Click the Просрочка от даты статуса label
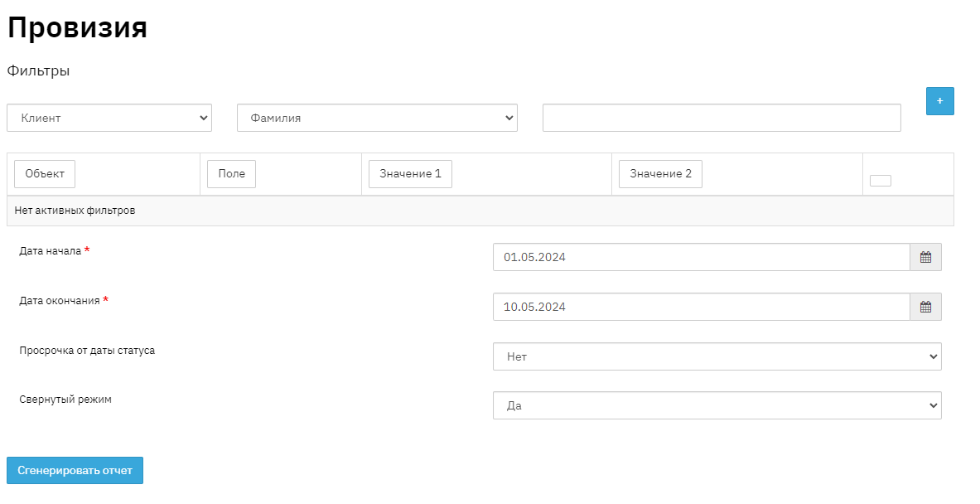The width and height of the screenshot is (980, 504). [87, 351]
